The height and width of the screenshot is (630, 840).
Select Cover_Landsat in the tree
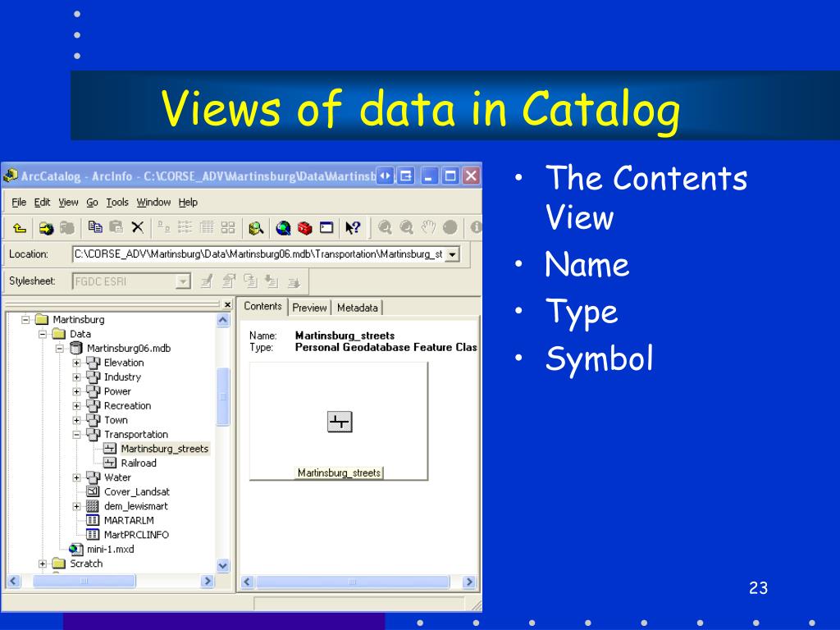tap(137, 492)
